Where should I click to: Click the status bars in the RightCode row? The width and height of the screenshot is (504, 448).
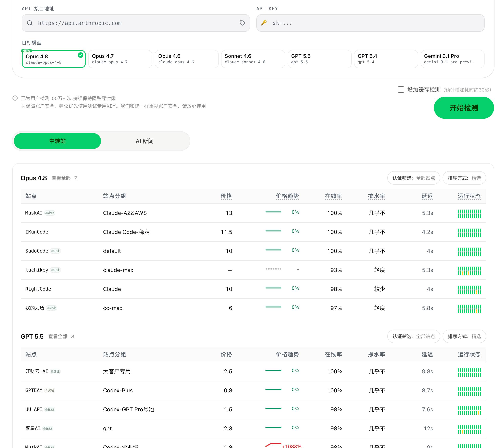coord(470,290)
